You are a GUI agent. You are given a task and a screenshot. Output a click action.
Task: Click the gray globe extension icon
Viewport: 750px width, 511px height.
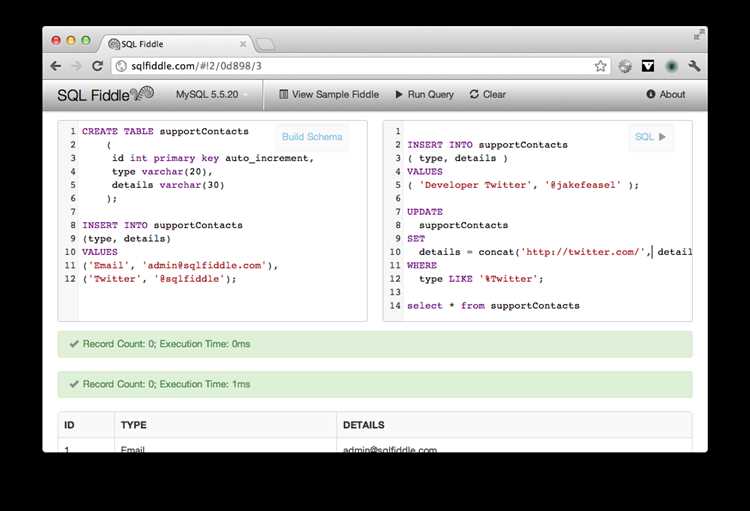pyautogui.click(x=625, y=66)
